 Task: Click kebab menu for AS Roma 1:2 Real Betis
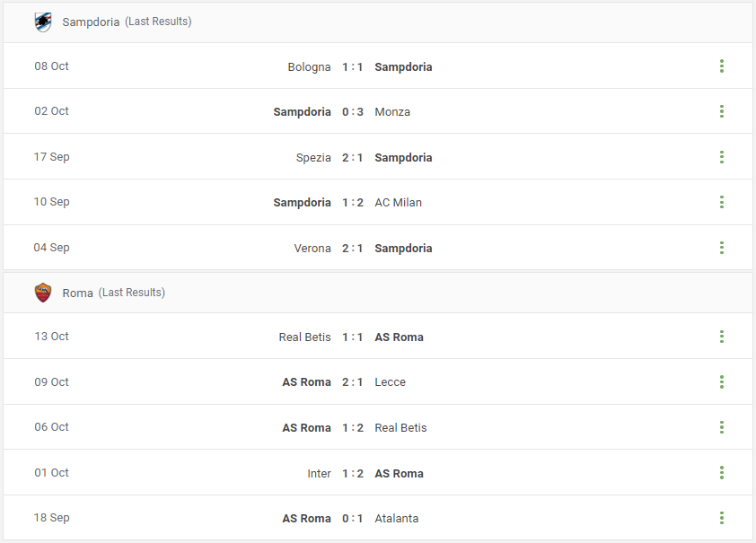pyautogui.click(x=721, y=427)
